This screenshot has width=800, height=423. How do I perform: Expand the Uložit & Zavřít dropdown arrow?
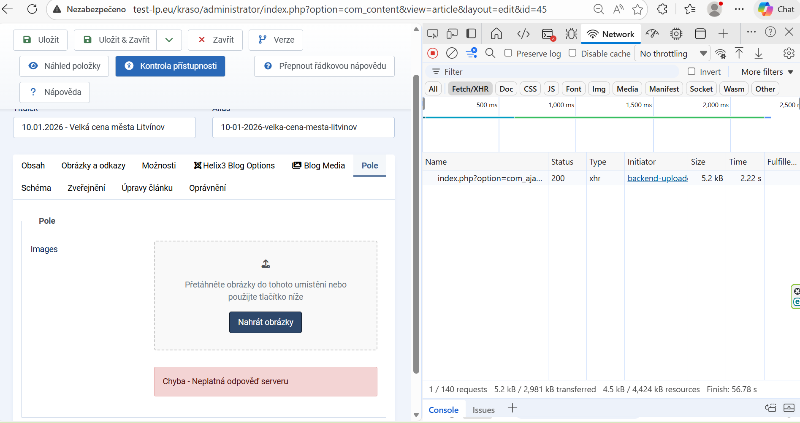170,40
